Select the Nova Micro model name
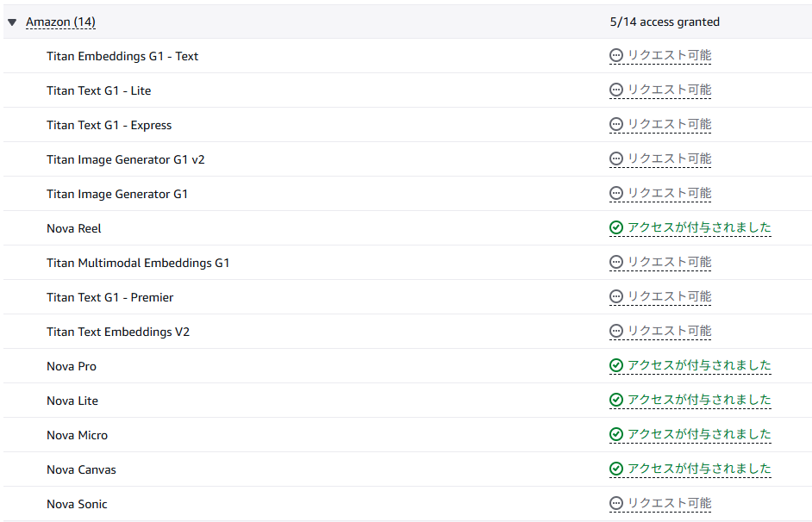The width and height of the screenshot is (812, 522). 78,435
